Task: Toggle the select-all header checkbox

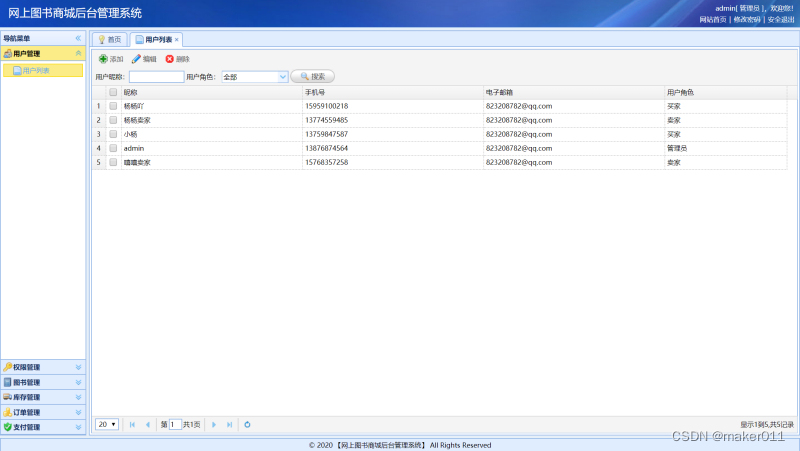Action: 113,92
